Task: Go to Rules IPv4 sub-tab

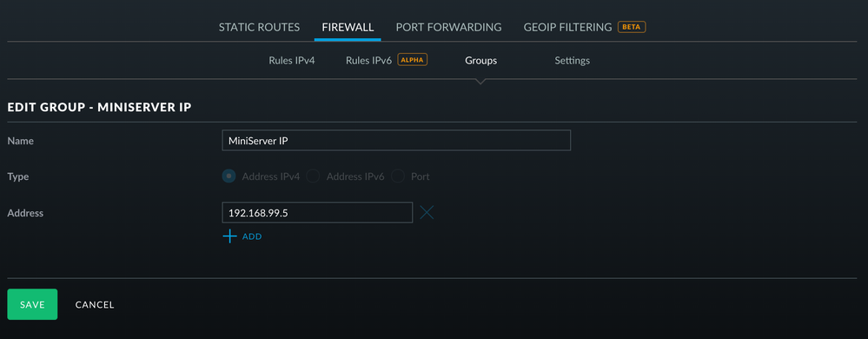Action: click(292, 60)
